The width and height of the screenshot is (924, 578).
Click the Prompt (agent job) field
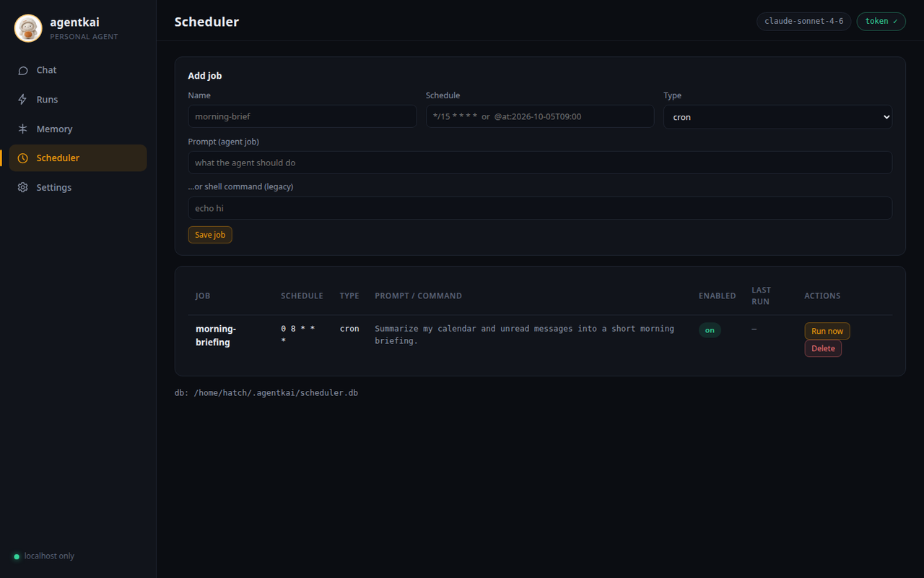click(540, 163)
